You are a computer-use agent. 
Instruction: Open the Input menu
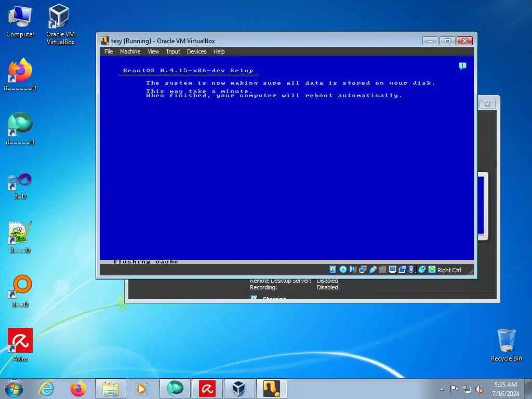pos(173,51)
